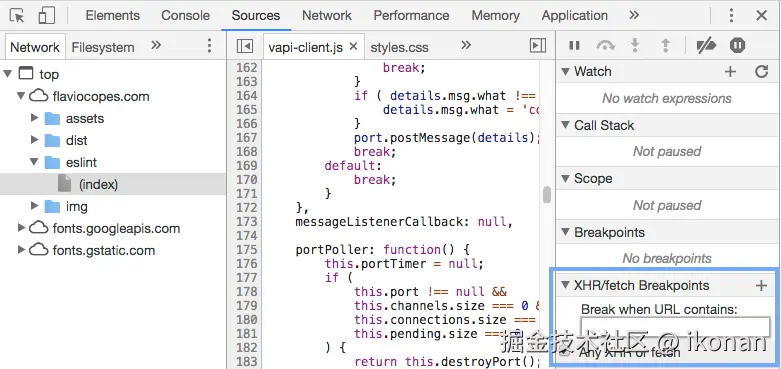Open navigator pane options menu
Image resolution: width=781 pixels, height=369 pixels.
coord(209,46)
